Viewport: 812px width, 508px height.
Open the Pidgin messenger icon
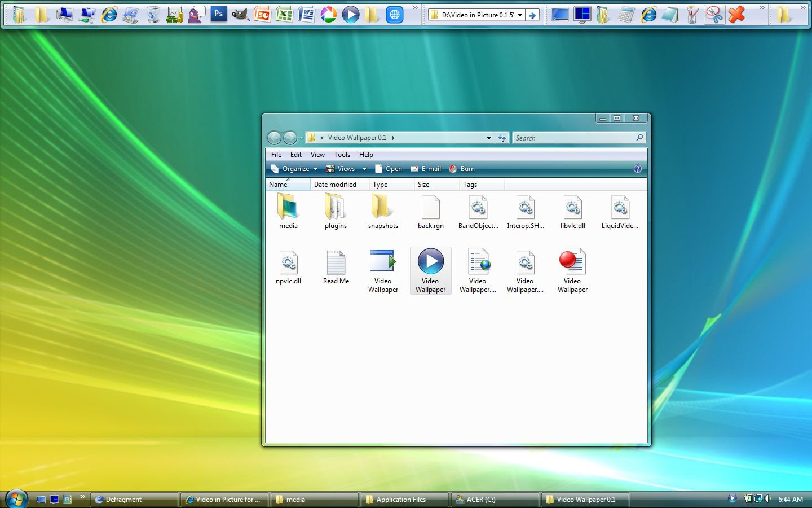[196, 15]
